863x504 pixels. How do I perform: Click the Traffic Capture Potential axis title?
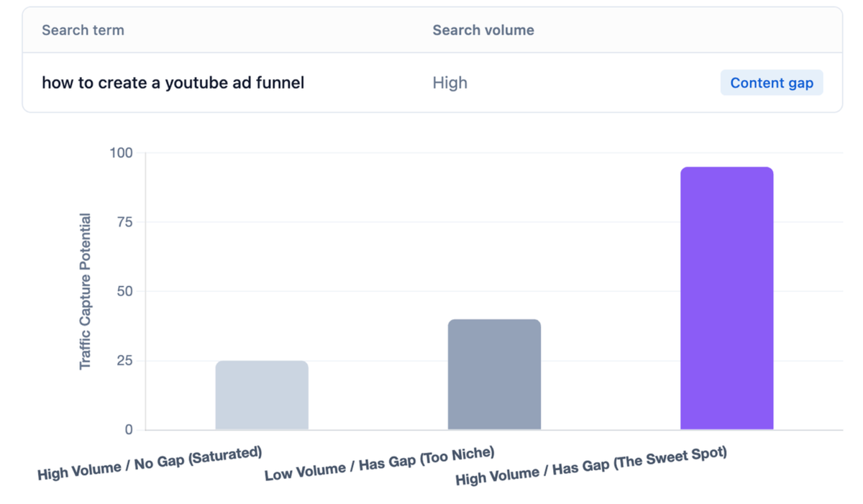pyautogui.click(x=86, y=291)
